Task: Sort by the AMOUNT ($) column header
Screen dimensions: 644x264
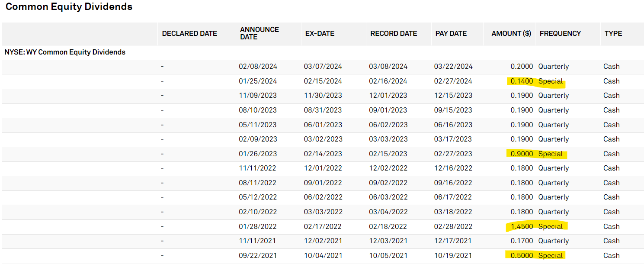Action: coord(511,33)
